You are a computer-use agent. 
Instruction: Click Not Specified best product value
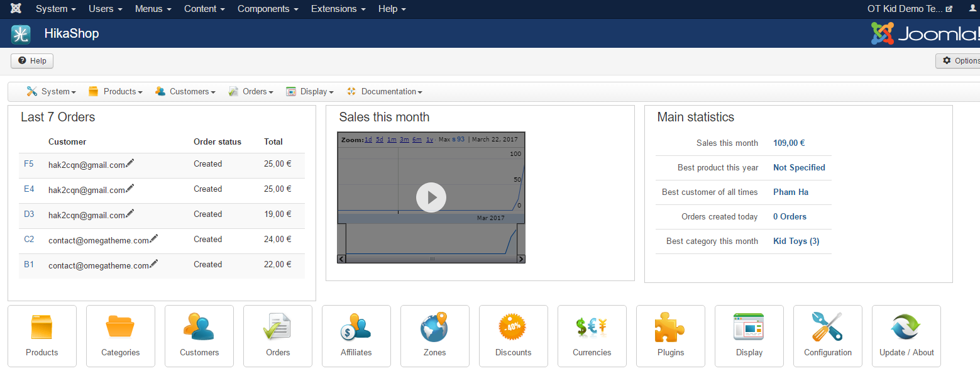(799, 167)
